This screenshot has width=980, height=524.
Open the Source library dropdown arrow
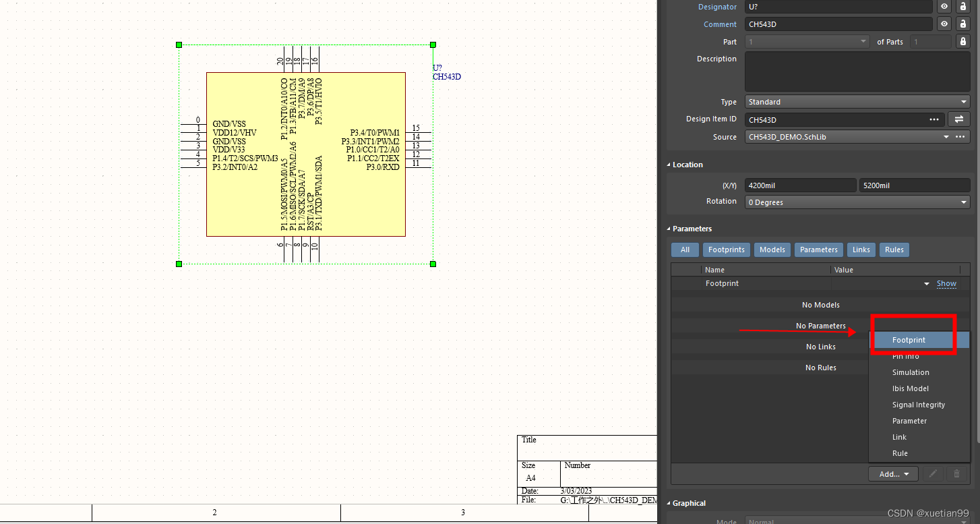[946, 137]
